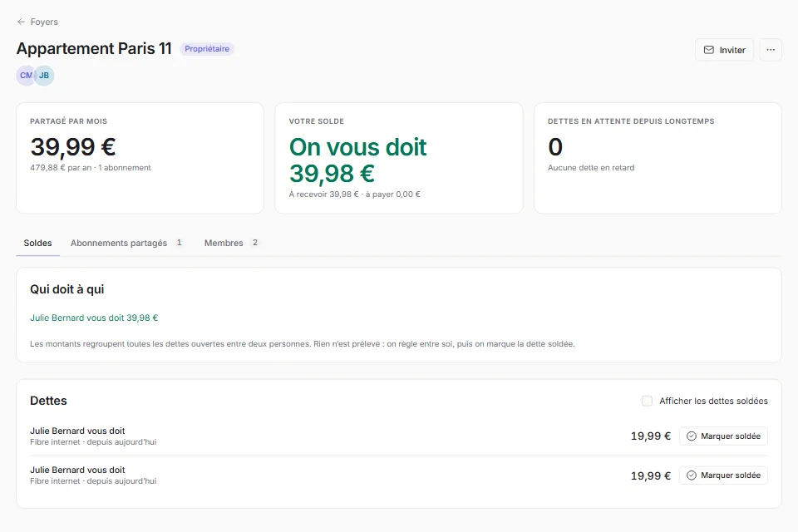Click the À recevoir 39,98 € line
798x532 pixels.
point(355,194)
